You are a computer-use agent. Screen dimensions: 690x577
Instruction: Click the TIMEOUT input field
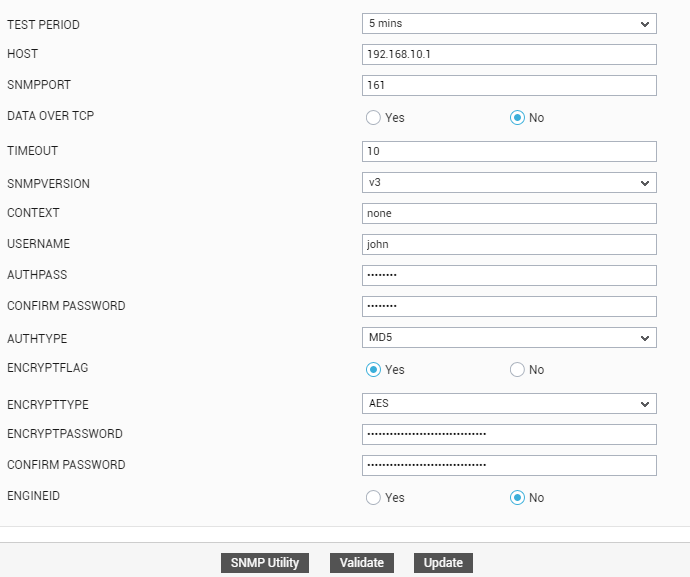click(509, 151)
